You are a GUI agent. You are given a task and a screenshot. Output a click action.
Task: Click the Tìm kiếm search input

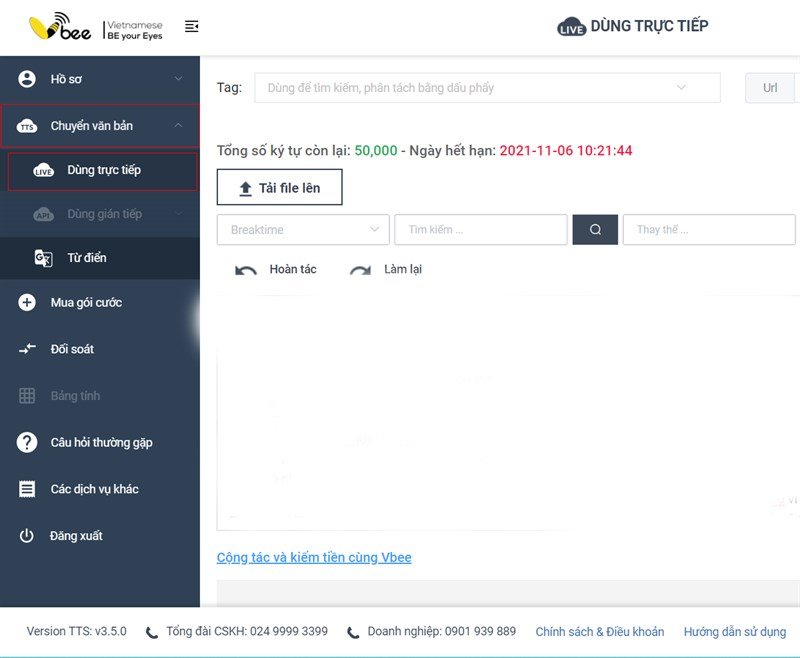click(481, 230)
